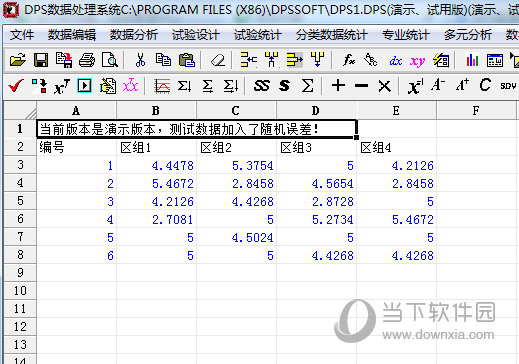Click the lightning form icon
The image size is (519, 364).
pos(441,60)
